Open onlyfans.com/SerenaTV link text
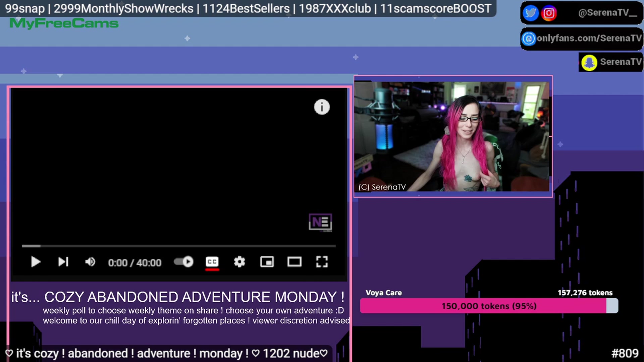Viewport: 644px width, 362px height. click(589, 38)
